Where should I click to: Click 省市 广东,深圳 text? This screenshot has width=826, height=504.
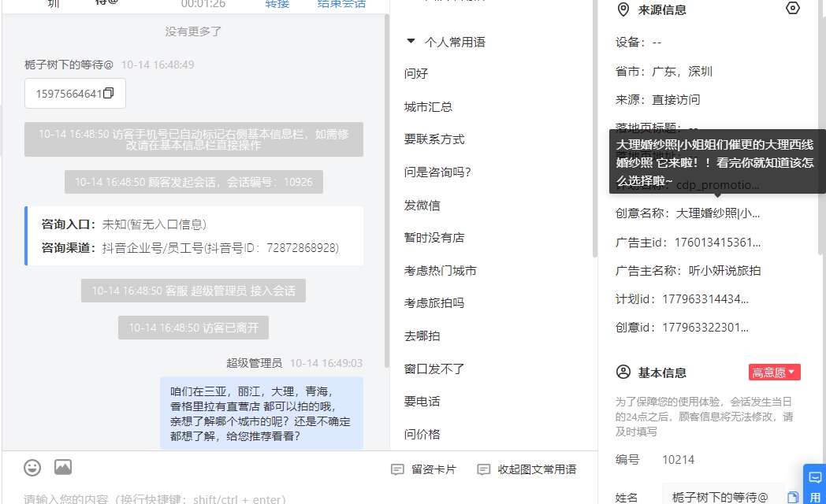tap(682, 72)
